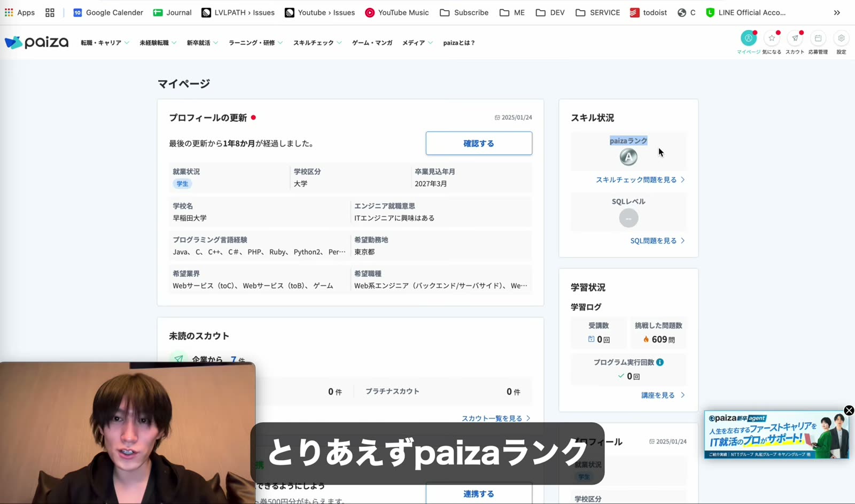Click 企業から 7件 scout count
Image resolution: width=855 pixels, height=504 pixels.
point(218,360)
